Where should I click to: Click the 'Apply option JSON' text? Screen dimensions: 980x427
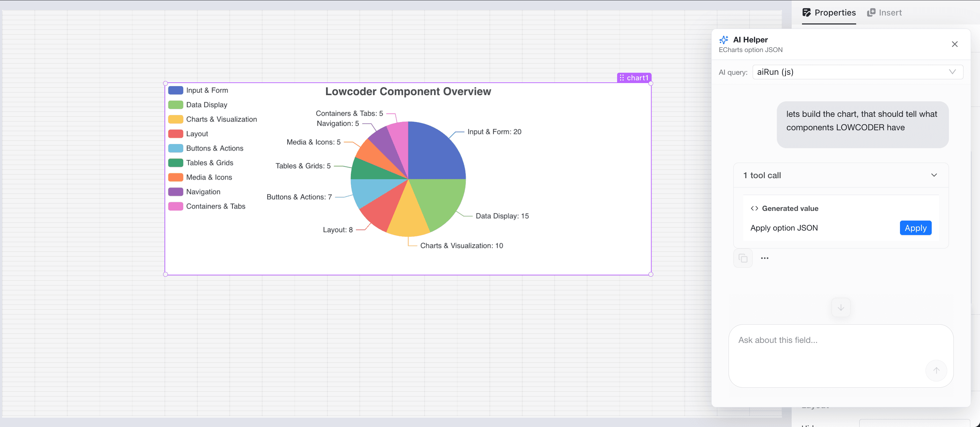[784, 228]
